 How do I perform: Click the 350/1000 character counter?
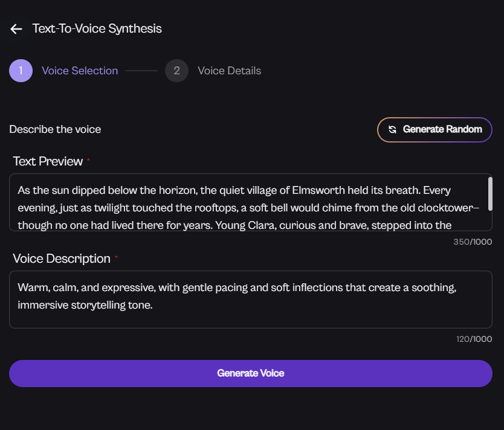pos(473,242)
